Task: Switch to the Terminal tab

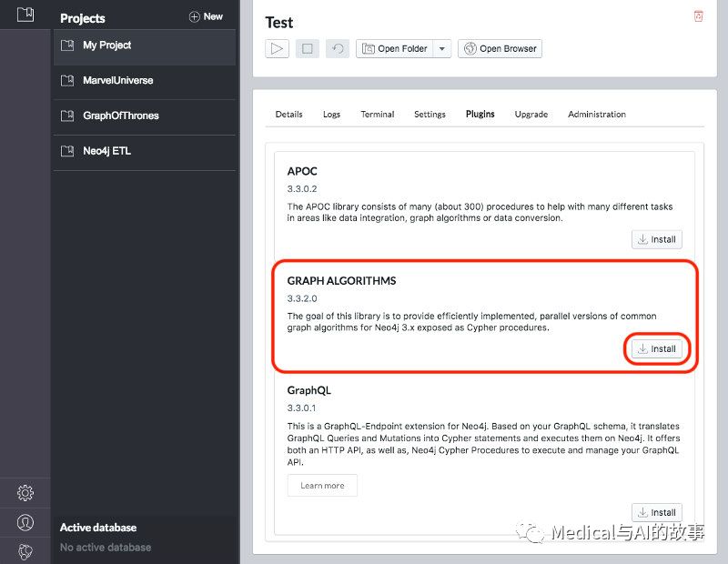Action: click(378, 115)
